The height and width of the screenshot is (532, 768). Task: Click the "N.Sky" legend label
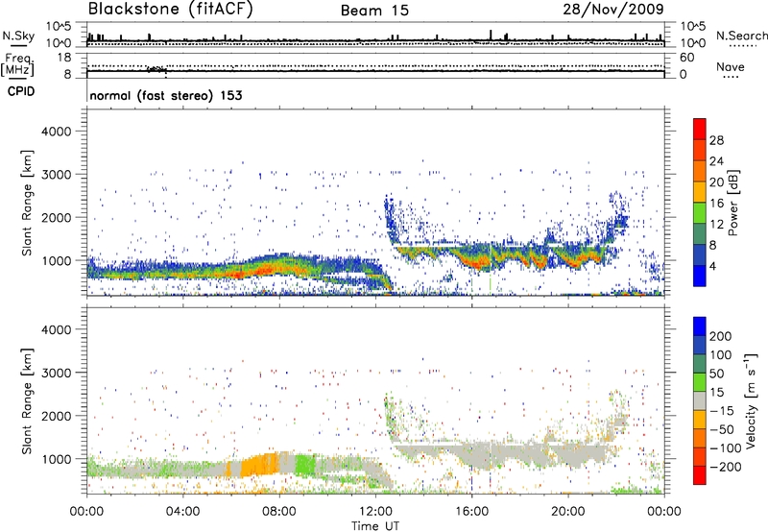[18, 36]
